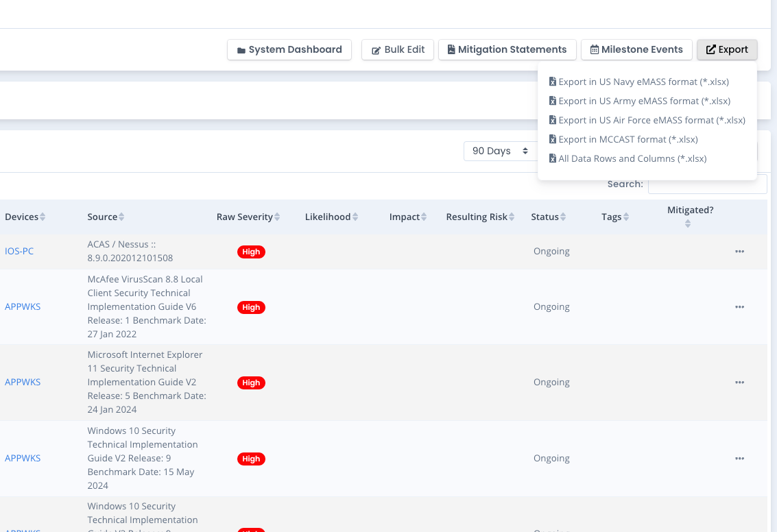
Task: Open Mitigation Statements
Action: [x=507, y=49]
